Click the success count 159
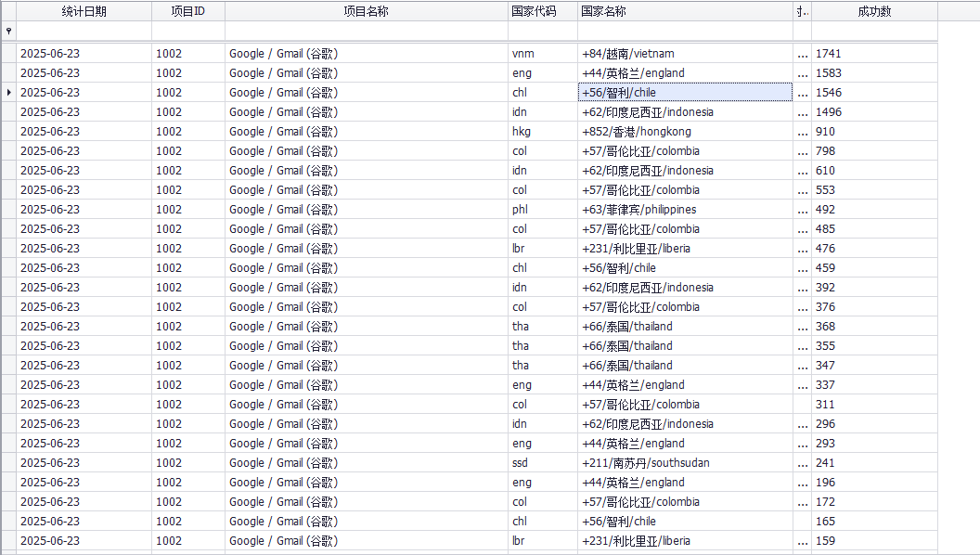980x555 pixels. (874, 541)
